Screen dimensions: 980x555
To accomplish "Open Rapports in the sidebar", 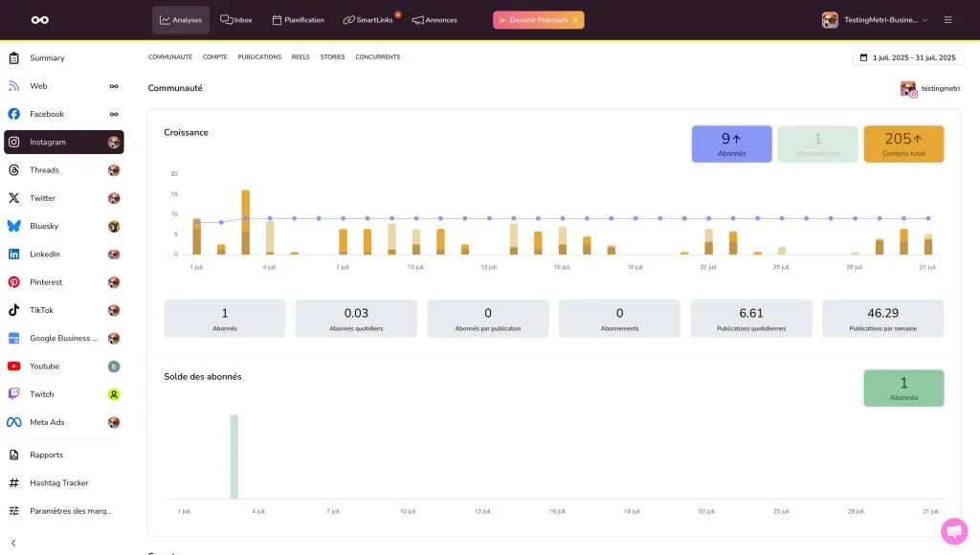I will 46,455.
